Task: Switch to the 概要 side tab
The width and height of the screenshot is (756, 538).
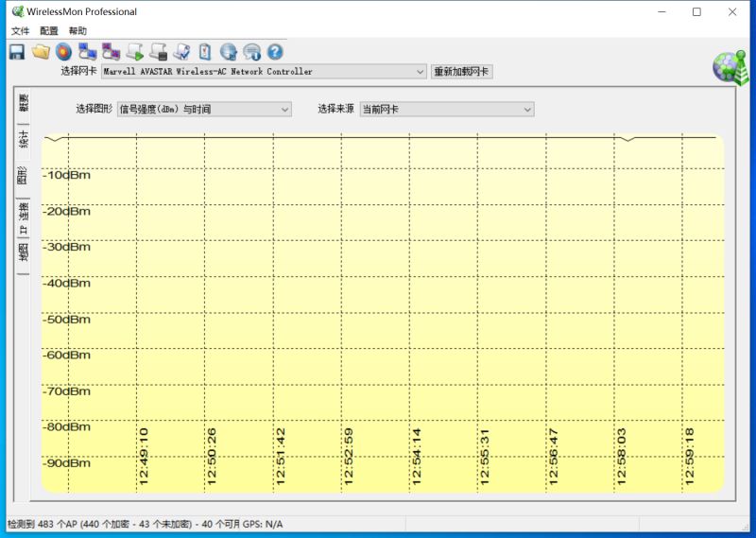Action: (23, 102)
